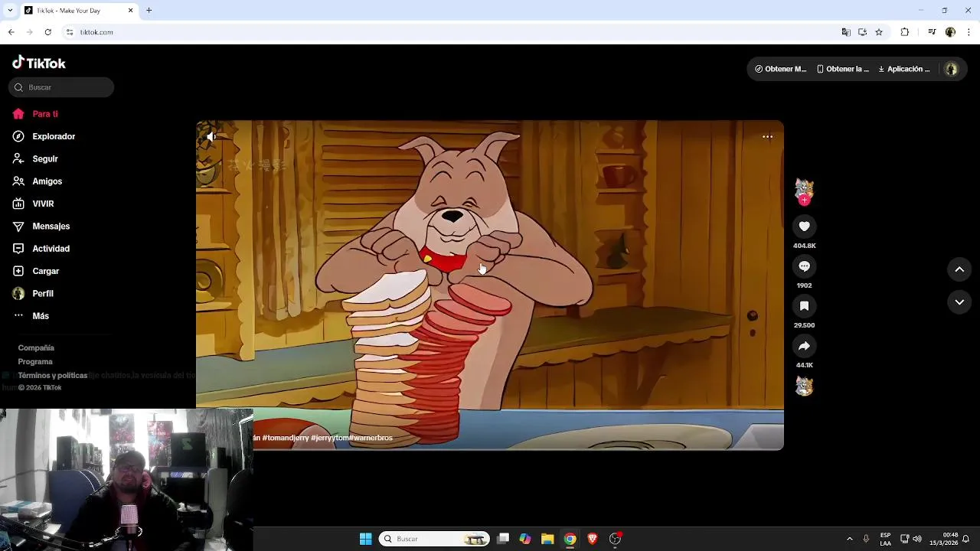Share the video with the arrow icon
The height and width of the screenshot is (551, 980).
[x=804, y=346]
